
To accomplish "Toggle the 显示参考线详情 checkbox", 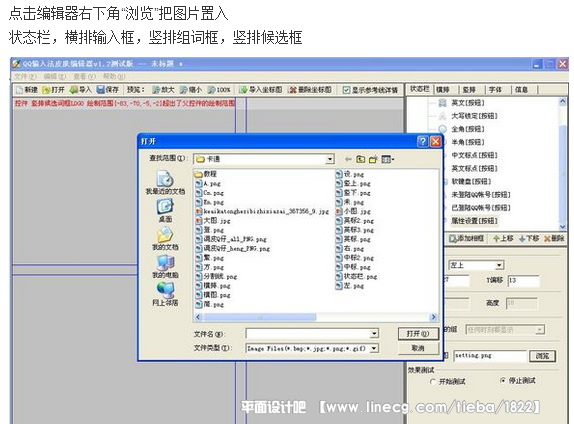I will 346,90.
